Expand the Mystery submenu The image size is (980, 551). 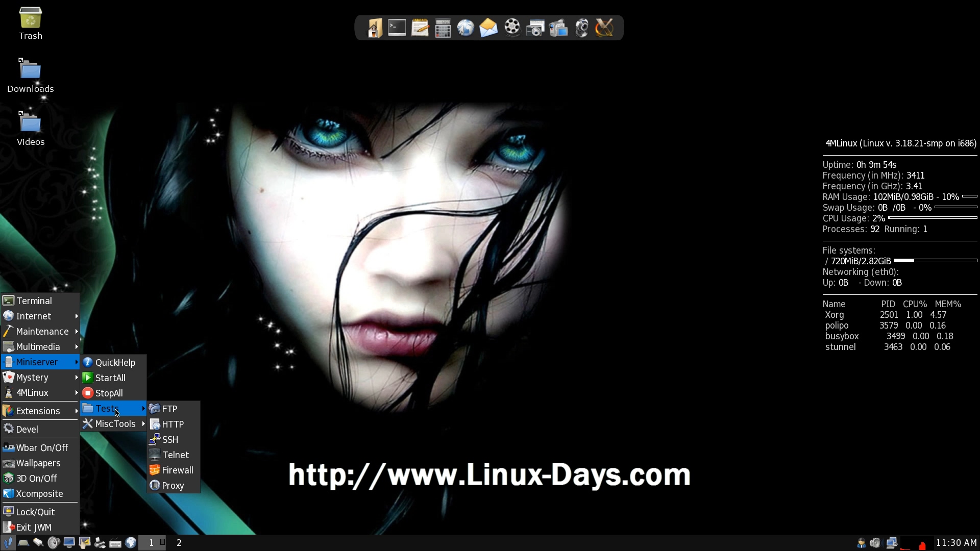point(40,378)
